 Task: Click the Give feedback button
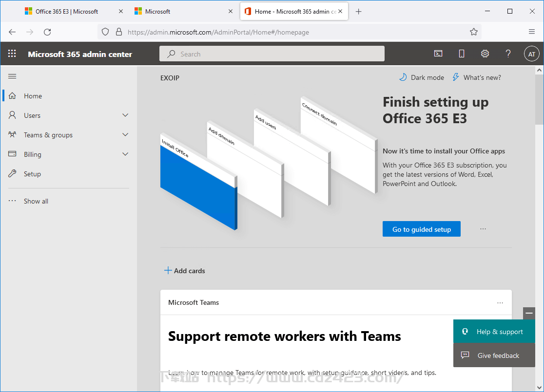point(494,355)
